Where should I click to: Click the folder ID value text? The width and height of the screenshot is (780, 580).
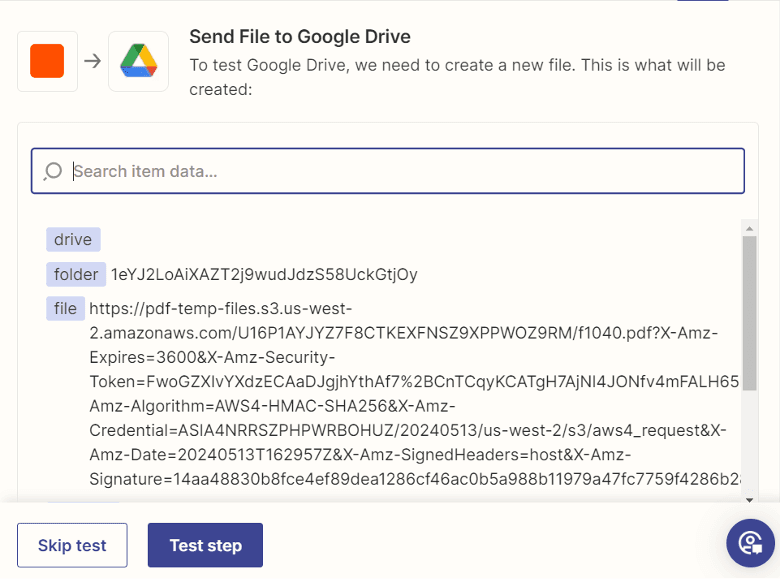264,274
